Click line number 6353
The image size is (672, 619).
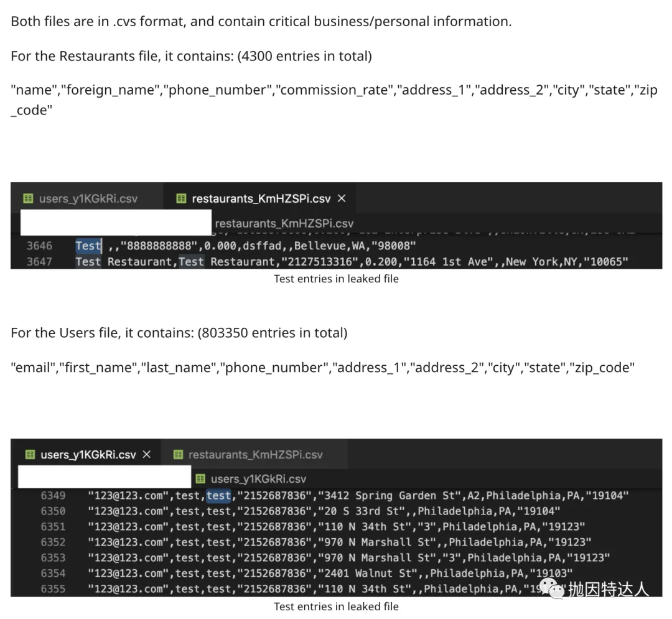coord(53,558)
